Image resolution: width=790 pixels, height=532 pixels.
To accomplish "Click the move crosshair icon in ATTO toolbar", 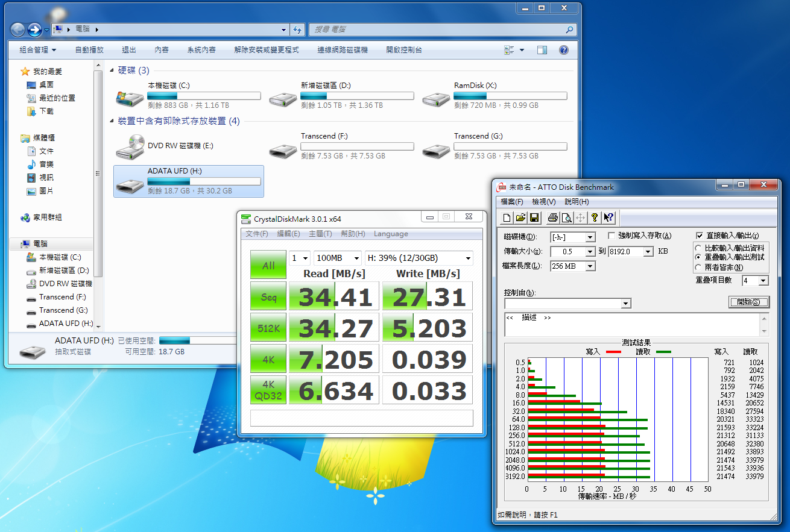I will [581, 217].
